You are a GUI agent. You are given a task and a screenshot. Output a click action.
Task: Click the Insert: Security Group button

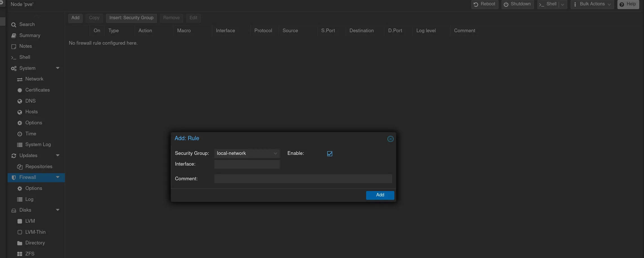(131, 18)
